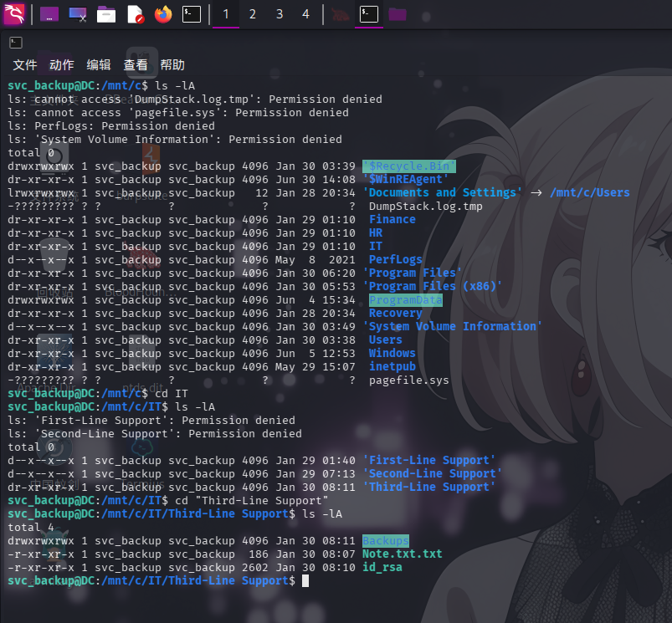Switch to workspace 4
This screenshot has width=672, height=623.
coord(305,14)
